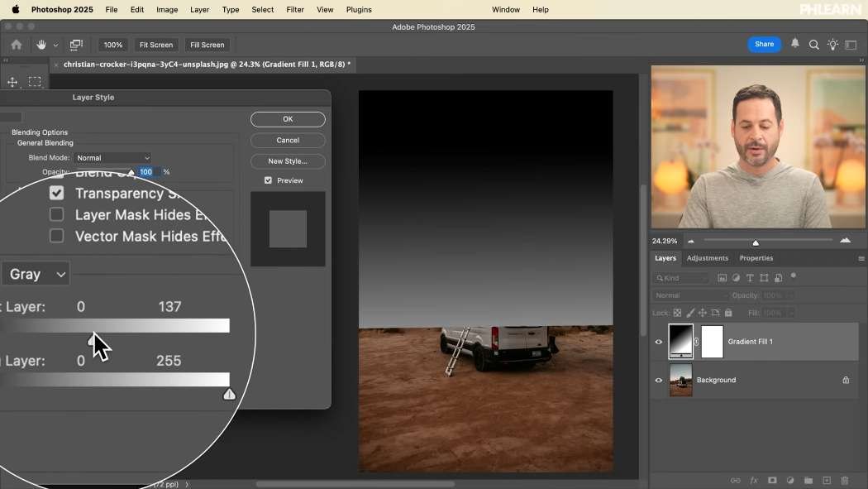Open the Hand tool preset picker arrow

[x=55, y=46]
